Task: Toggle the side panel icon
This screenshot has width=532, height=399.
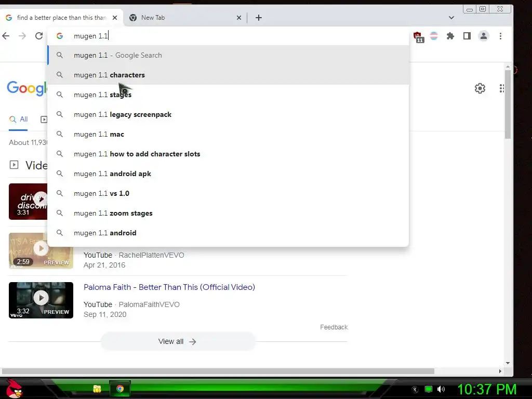Action: (x=467, y=36)
